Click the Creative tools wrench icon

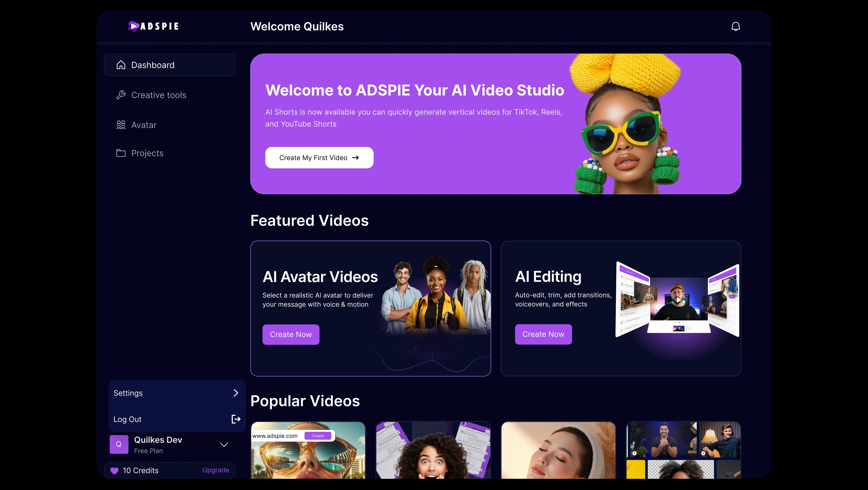pos(121,95)
